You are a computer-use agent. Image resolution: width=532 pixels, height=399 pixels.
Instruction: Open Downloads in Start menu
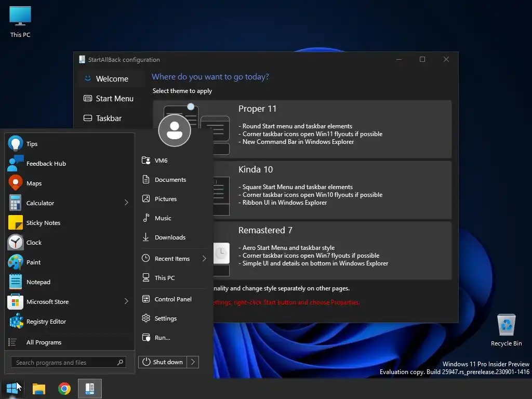coord(174,237)
